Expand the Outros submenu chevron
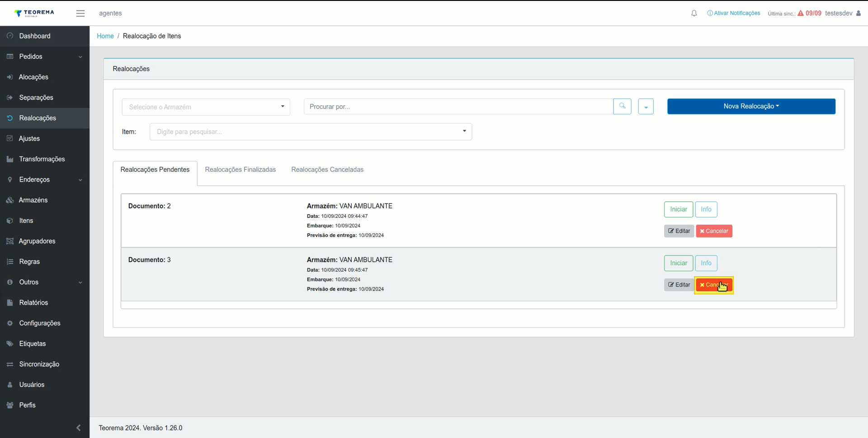The image size is (868, 438). tap(80, 283)
